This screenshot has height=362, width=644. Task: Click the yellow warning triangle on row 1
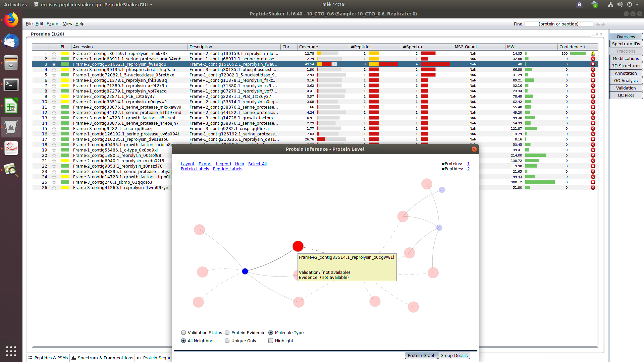593,53
